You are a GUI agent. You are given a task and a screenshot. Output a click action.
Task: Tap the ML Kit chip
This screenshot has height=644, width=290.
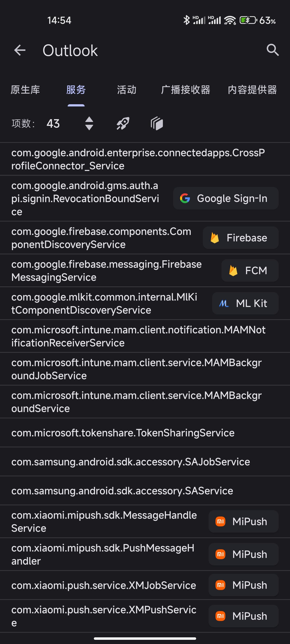245,303
